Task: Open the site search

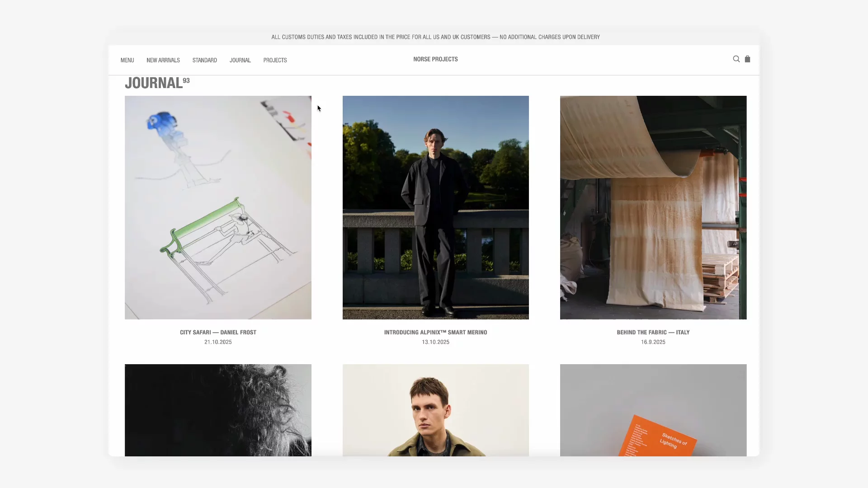Action: coord(736,59)
